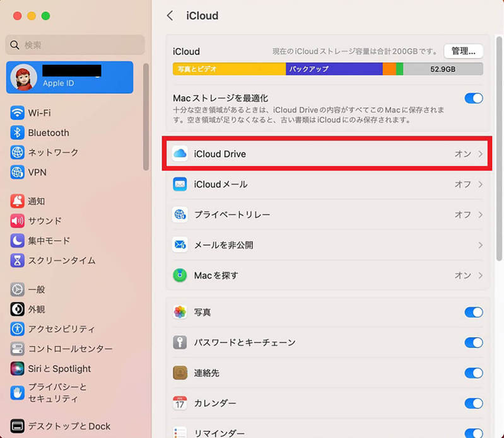Click the 通知 bell icon

17,201
